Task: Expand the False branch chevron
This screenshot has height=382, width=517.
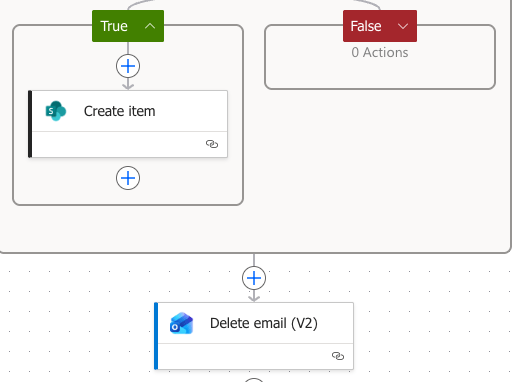Action: 403,26
